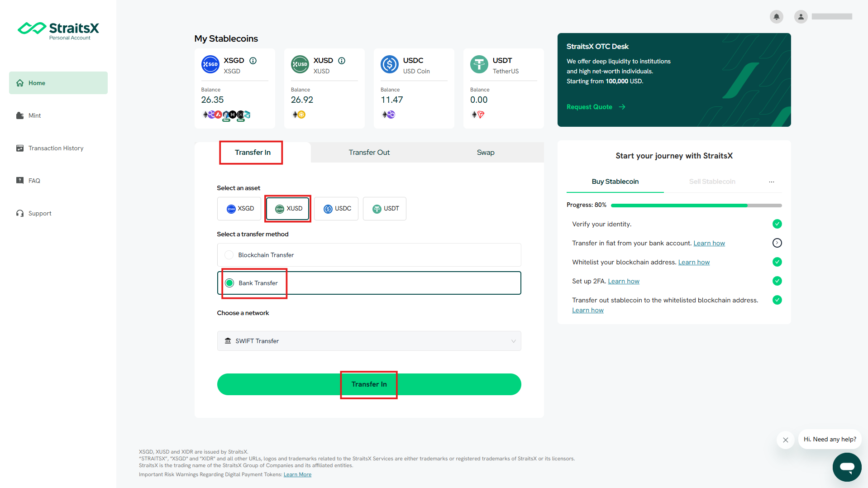Click the network dropdown chevron arrow

[513, 341]
